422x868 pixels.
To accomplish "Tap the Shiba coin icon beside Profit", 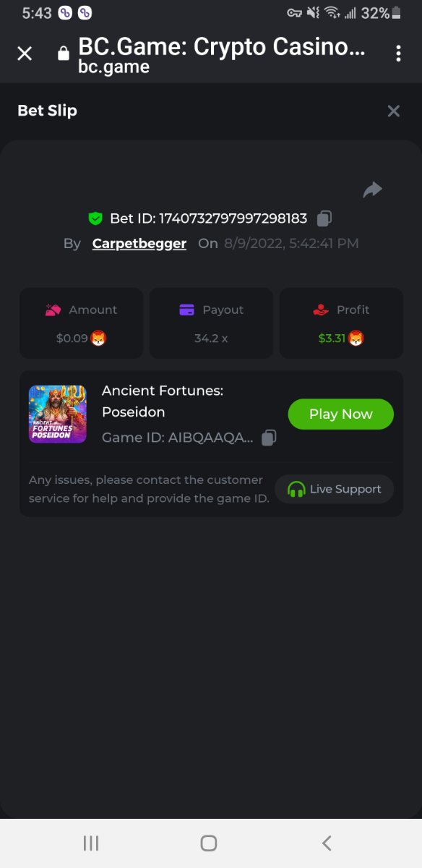I will click(x=356, y=338).
